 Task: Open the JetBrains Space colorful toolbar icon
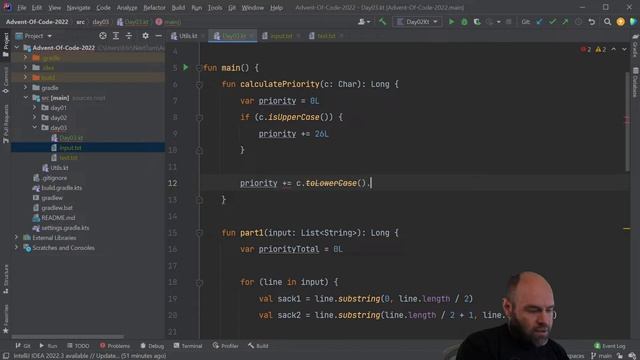633,22
